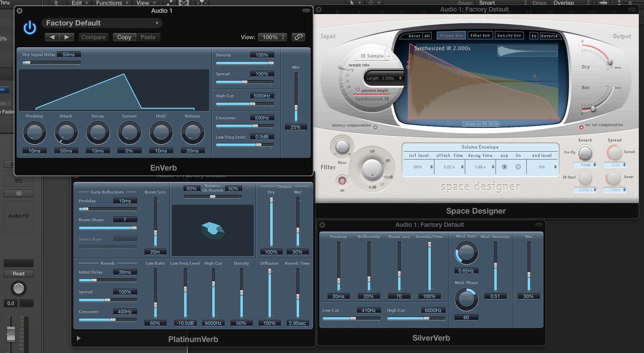Select the lin radio in Volume Envelope
644x353 pixels.
pos(518,167)
